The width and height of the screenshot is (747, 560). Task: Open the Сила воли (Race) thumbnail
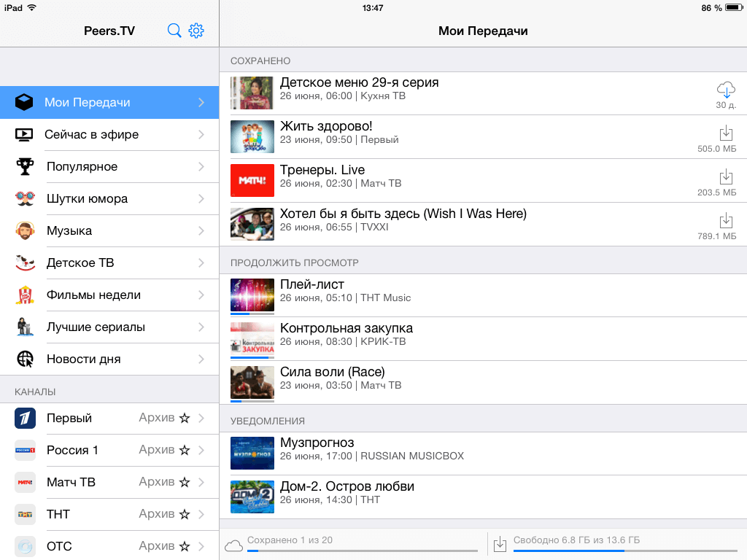[x=252, y=382]
